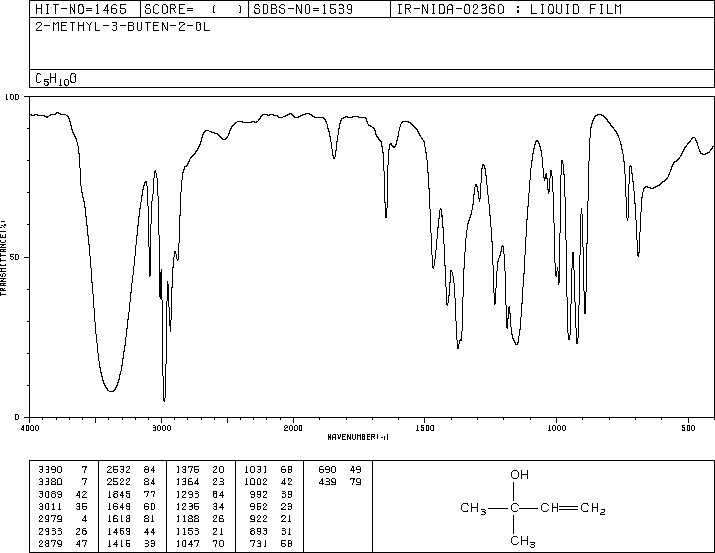Viewport: 715px width, 553px height.
Task: Click the 2000 wavenumber axis label
Action: pos(293,428)
